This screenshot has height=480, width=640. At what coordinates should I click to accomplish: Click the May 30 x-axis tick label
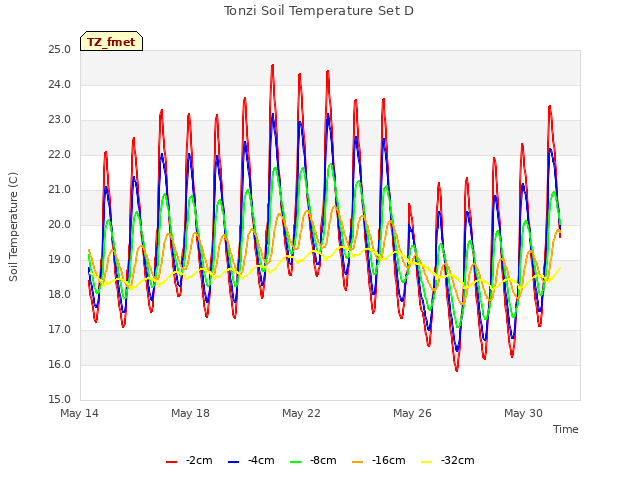tap(523, 413)
